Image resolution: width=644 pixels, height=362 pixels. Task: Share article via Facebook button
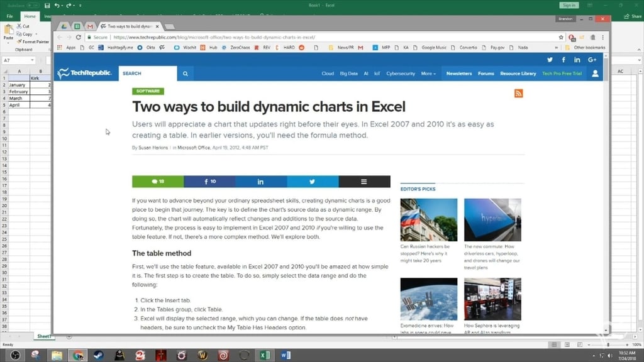click(209, 182)
